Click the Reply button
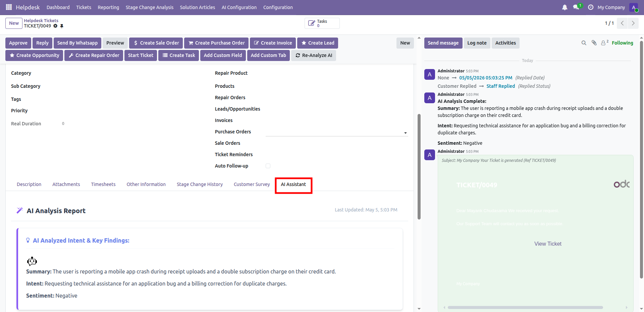 click(42, 43)
